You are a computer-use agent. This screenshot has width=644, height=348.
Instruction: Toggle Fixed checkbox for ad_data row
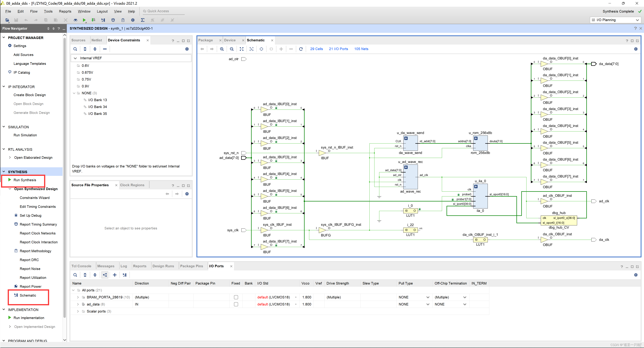coord(236,304)
